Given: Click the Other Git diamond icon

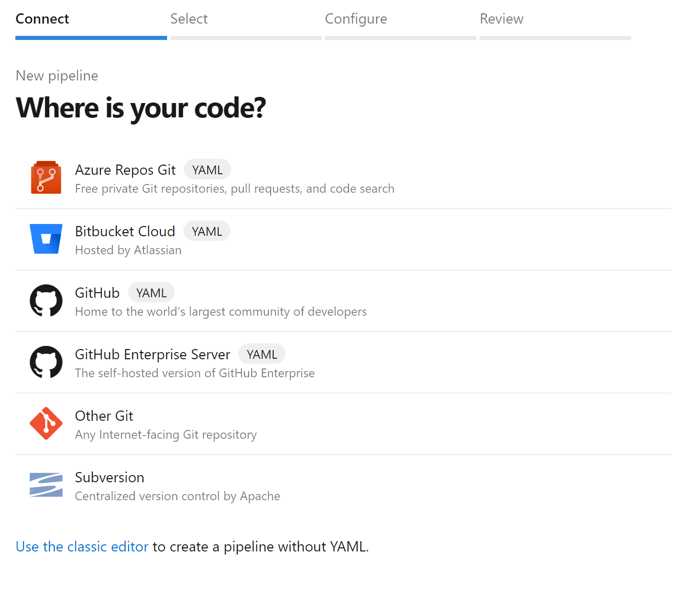Looking at the screenshot, I should [x=46, y=423].
